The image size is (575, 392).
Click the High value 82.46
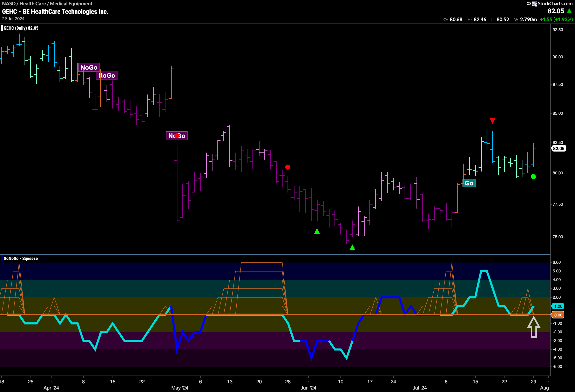[x=480, y=19]
